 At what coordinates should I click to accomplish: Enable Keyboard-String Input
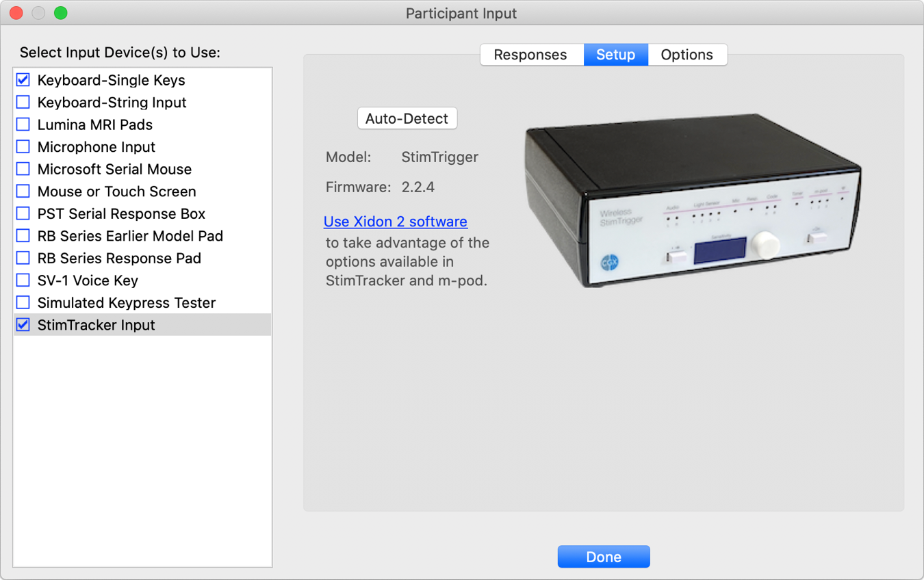coord(23,102)
